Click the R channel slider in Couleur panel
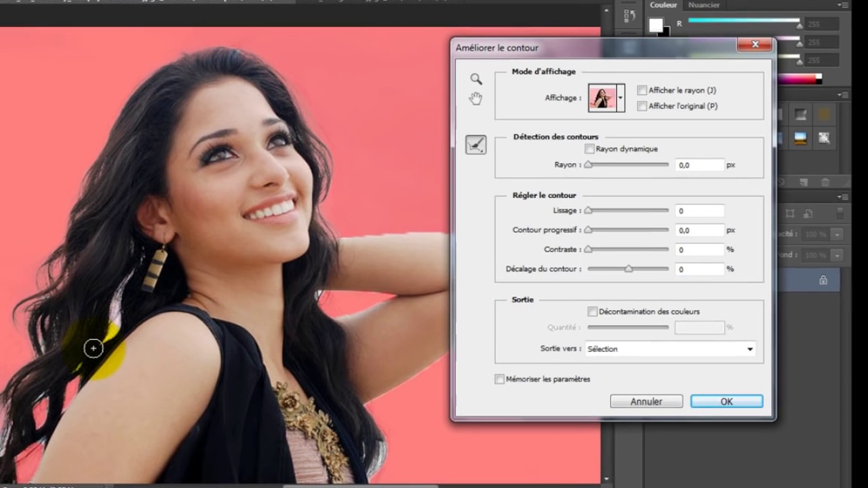 point(745,22)
